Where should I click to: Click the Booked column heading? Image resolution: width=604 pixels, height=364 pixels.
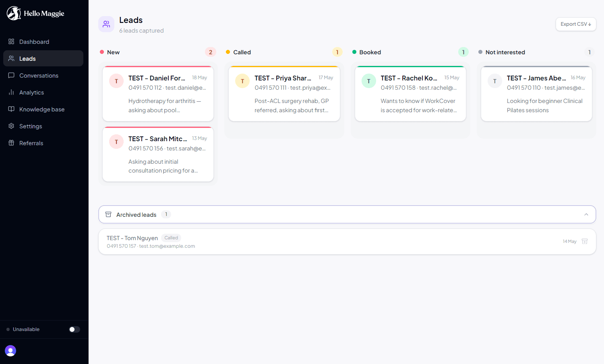pyautogui.click(x=370, y=52)
